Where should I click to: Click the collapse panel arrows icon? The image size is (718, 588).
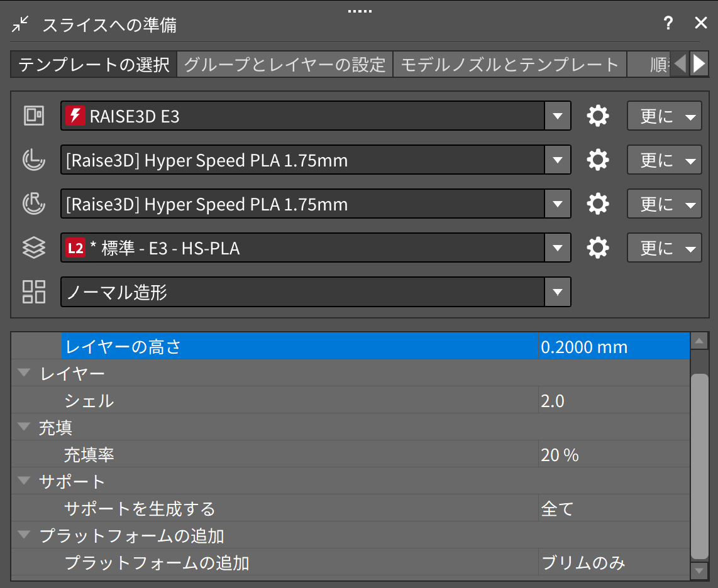pos(20,24)
